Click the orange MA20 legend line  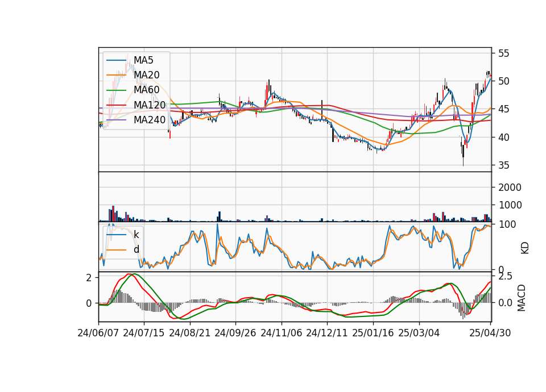pos(116,75)
